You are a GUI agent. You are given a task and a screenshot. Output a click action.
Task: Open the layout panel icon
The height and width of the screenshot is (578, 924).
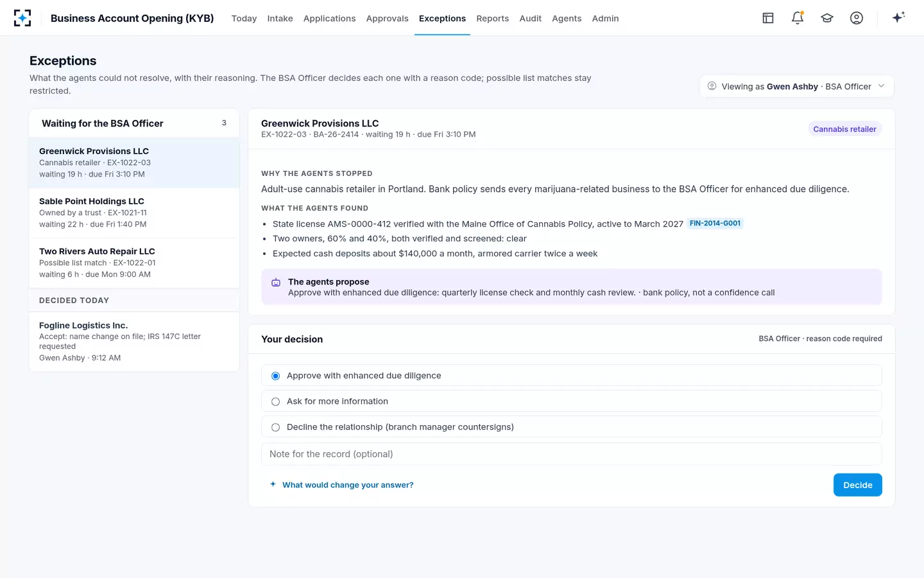coord(768,18)
